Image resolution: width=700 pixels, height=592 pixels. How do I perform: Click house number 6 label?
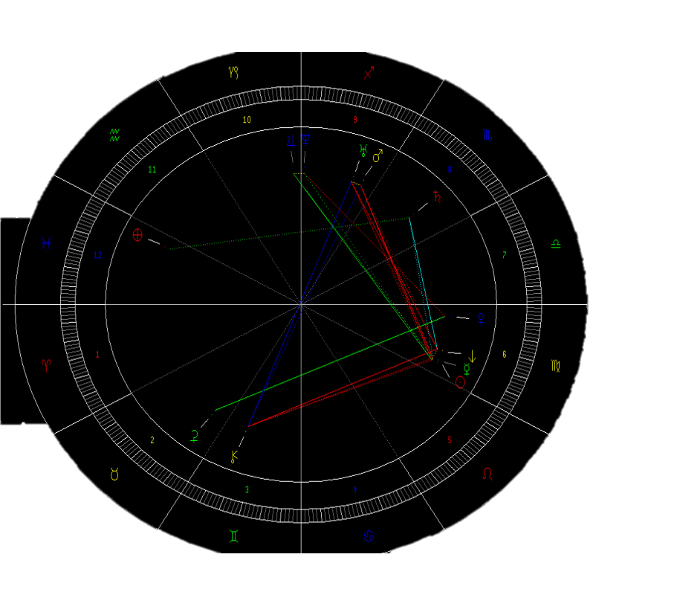tap(505, 355)
